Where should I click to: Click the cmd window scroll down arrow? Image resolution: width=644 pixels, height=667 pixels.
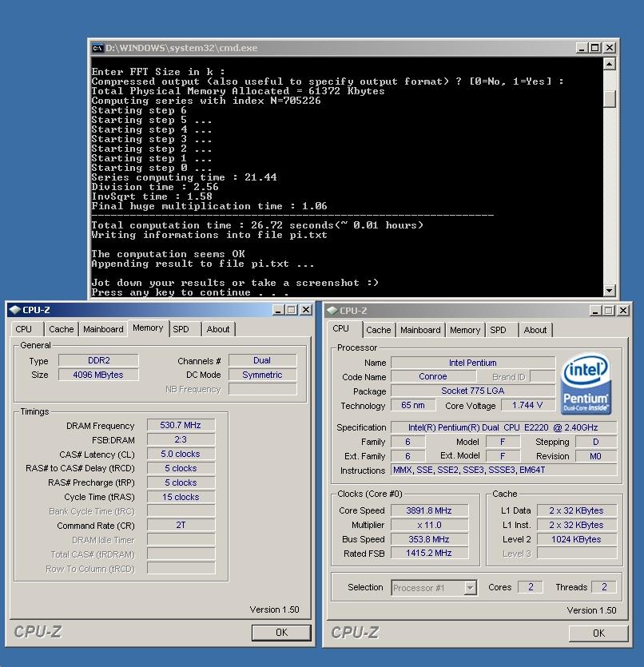(x=610, y=291)
